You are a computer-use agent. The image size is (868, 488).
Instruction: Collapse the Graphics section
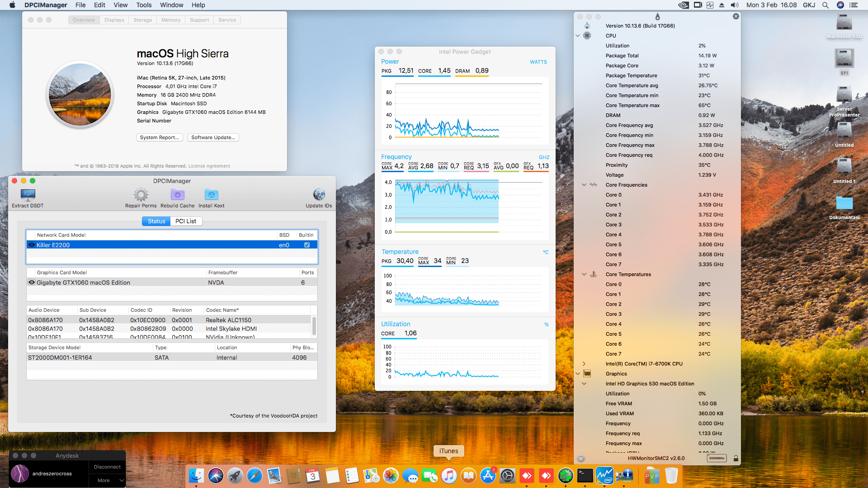(x=578, y=374)
